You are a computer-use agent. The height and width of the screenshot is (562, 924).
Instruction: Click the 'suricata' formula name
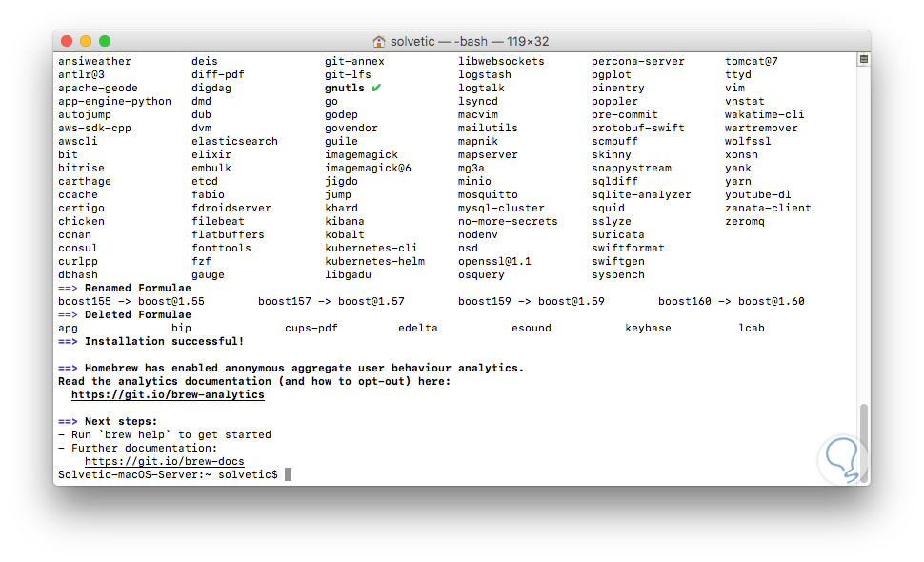click(x=618, y=234)
